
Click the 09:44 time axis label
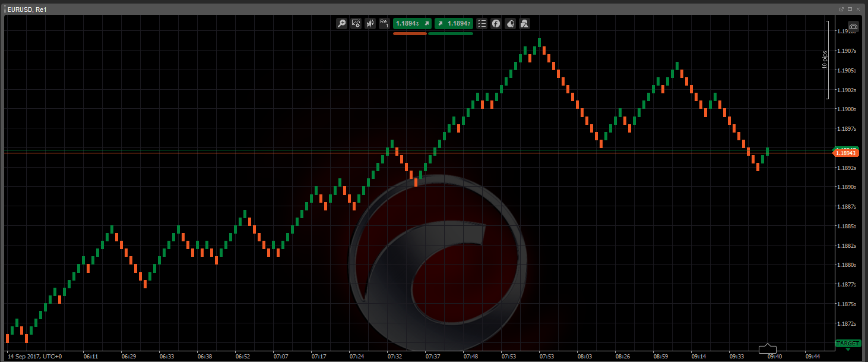pos(813,357)
